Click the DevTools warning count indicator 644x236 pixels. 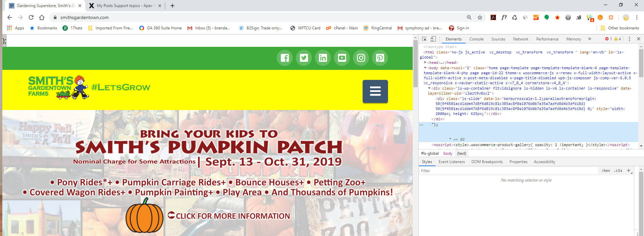click(x=618, y=39)
